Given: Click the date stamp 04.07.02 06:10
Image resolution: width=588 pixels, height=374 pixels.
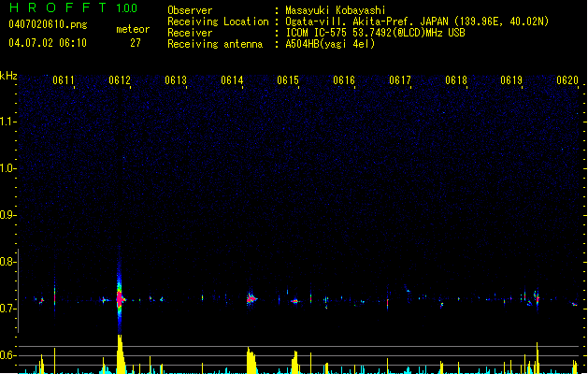Looking at the screenshot, I should point(48,43).
